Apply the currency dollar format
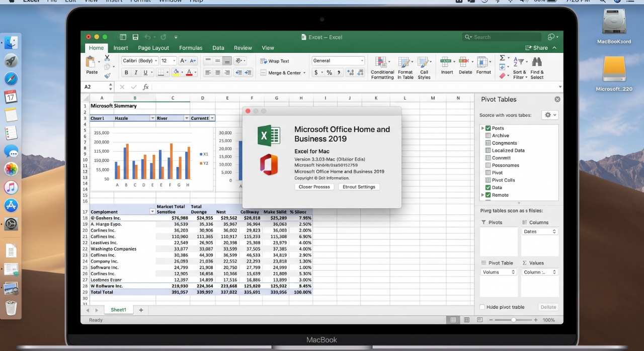The image size is (644, 351). [x=316, y=72]
